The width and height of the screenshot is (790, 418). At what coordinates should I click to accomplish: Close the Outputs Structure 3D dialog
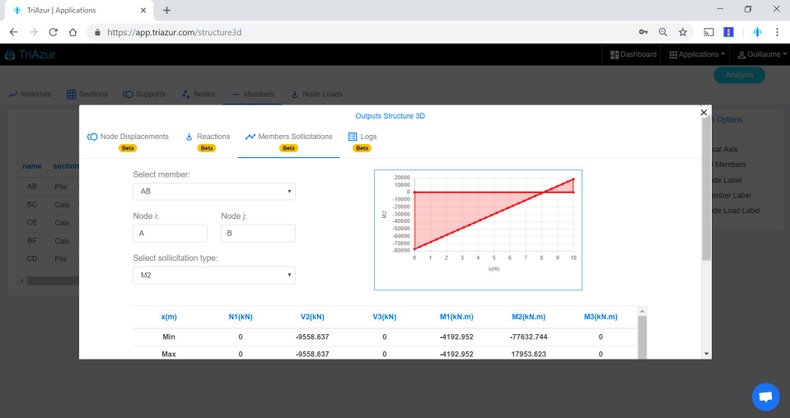(x=704, y=112)
